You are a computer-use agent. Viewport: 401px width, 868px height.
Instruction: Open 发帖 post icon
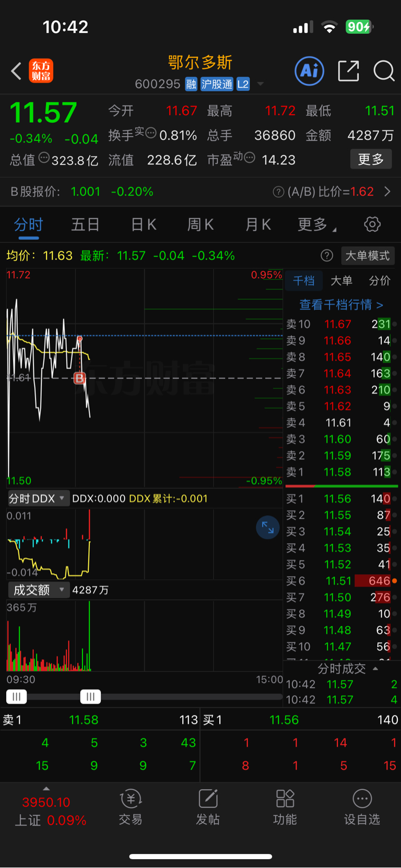click(x=208, y=807)
